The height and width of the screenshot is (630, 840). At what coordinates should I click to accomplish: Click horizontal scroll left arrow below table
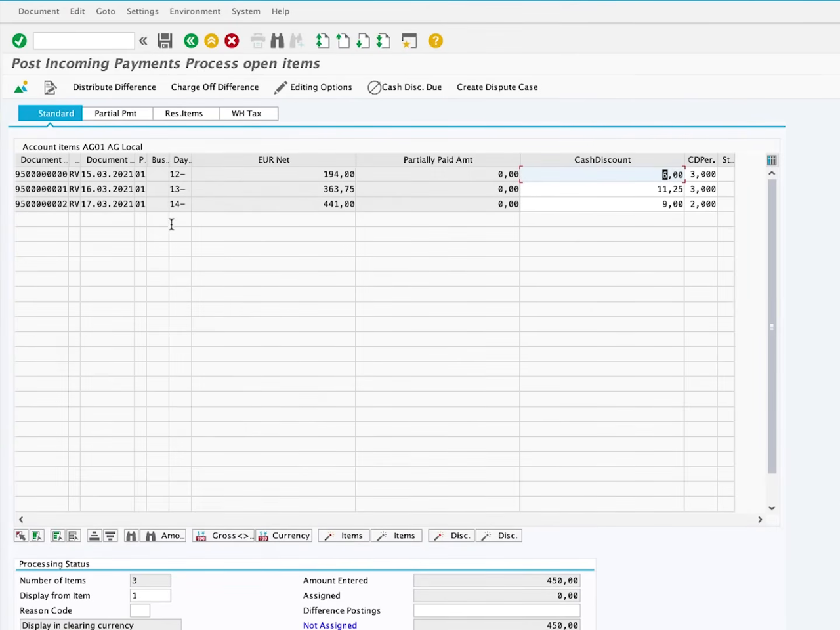tap(21, 520)
